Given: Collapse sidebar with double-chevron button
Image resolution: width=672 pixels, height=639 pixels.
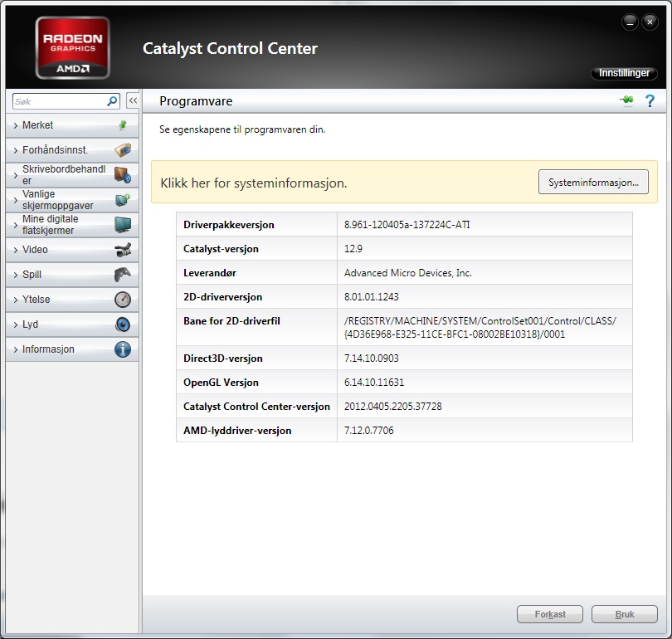Looking at the screenshot, I should click(133, 100).
